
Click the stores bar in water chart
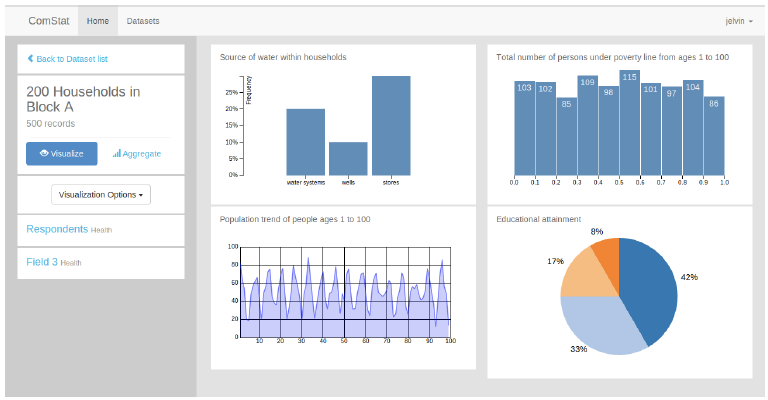pyautogui.click(x=391, y=125)
